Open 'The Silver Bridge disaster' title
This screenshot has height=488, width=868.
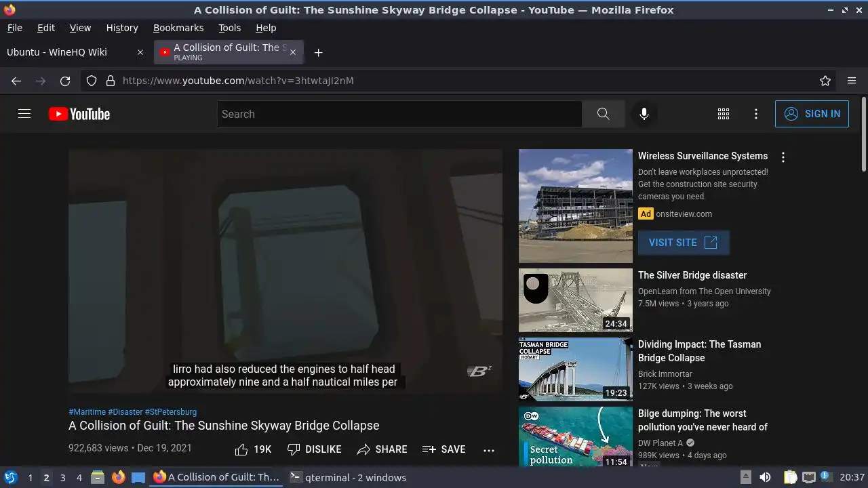[692, 275]
